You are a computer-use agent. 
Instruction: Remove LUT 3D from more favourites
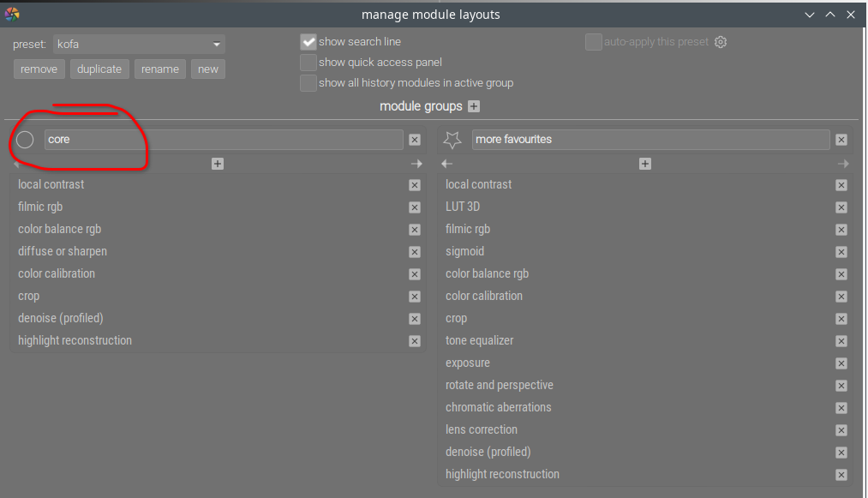841,207
